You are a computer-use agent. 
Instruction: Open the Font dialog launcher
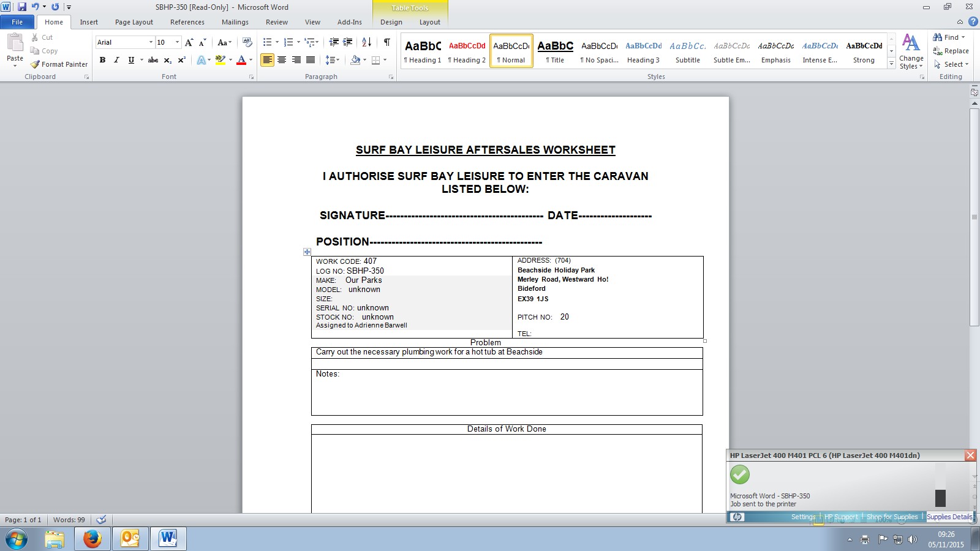click(251, 77)
